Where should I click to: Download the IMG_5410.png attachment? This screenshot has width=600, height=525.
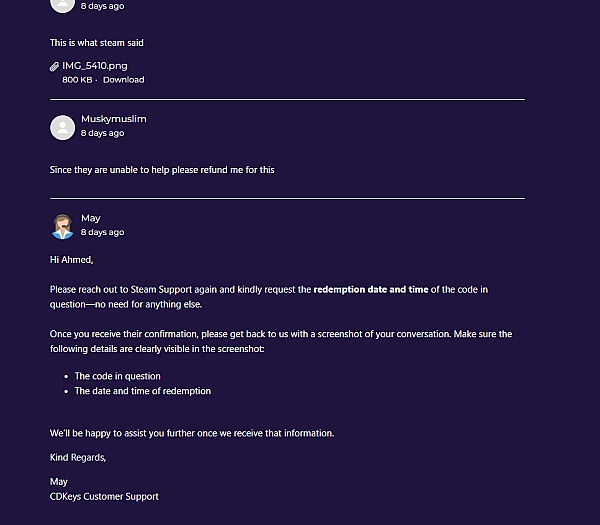tap(123, 80)
